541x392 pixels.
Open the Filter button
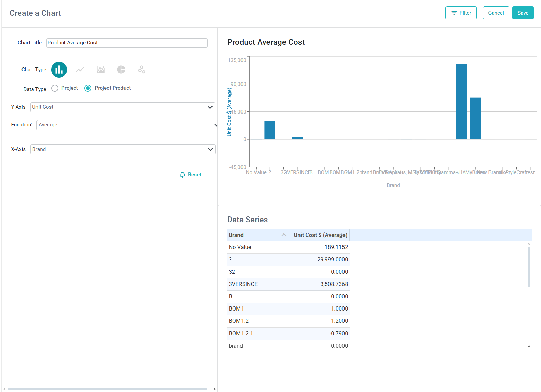461,13
